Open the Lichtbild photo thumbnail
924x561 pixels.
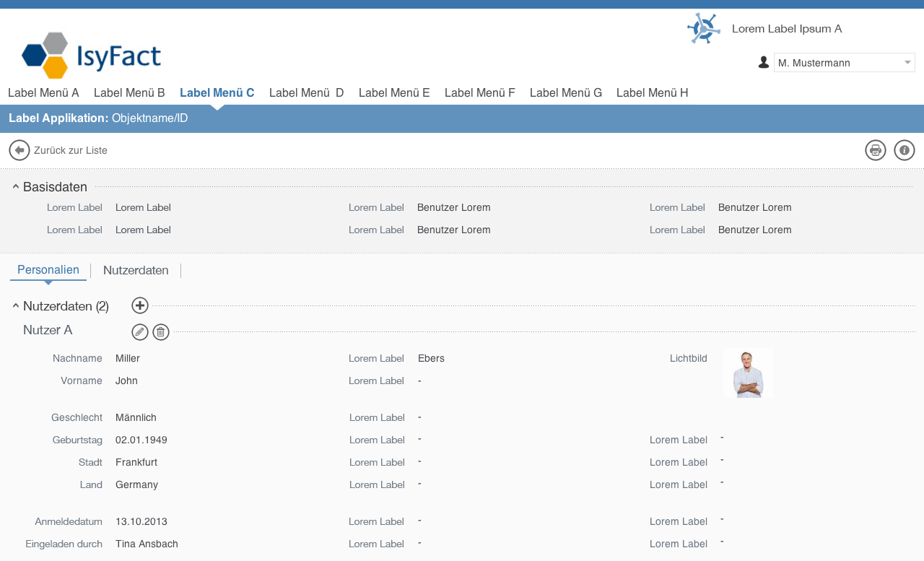(x=748, y=373)
